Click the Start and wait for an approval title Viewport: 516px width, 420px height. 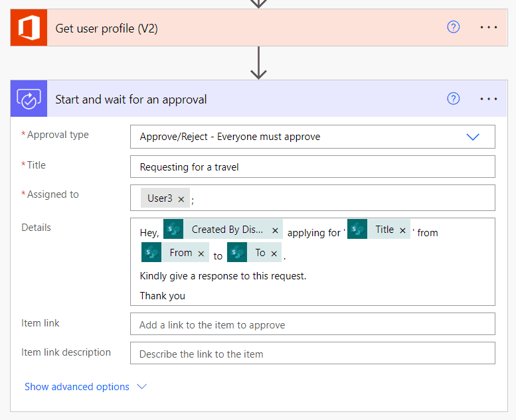click(131, 100)
